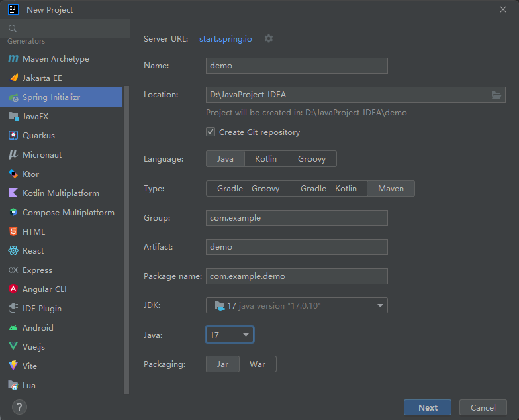Select Java as the language
This screenshot has width=519, height=420.
click(x=225, y=159)
